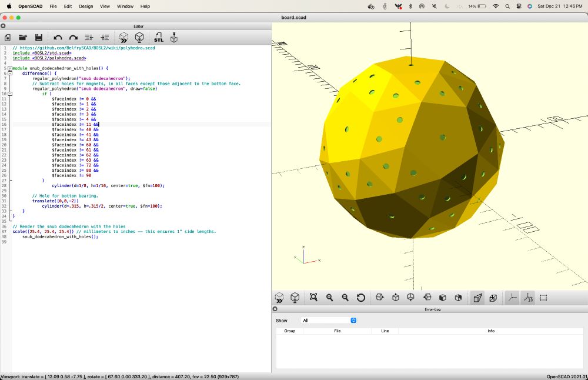Viewport: 588px width, 380px height.
Task: Switch to Top view using the viewport icon
Action: click(x=396, y=298)
